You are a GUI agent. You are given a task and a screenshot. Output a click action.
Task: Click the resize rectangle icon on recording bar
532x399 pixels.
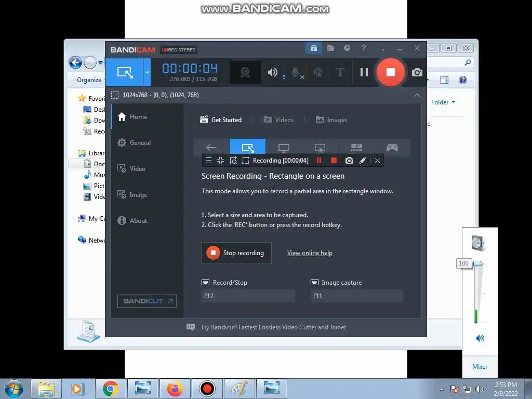click(x=245, y=161)
